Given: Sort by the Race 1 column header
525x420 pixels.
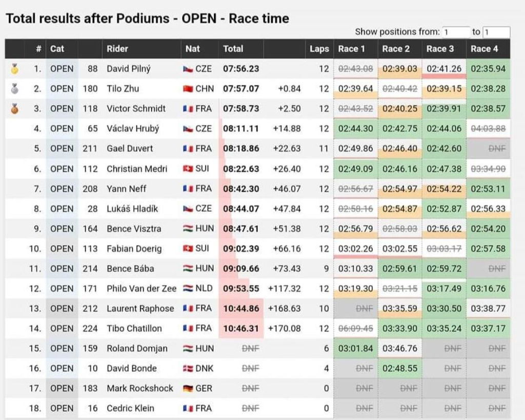Looking at the screenshot, I should tap(351, 49).
